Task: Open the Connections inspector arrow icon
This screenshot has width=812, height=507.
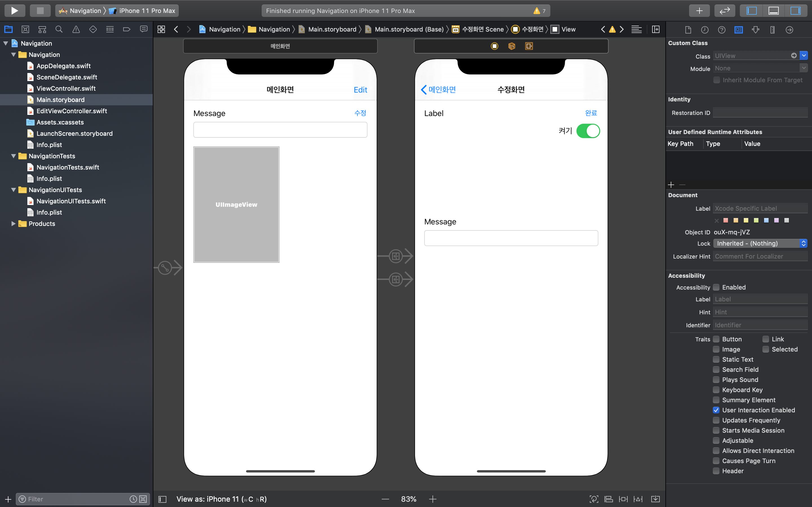Action: coord(789,30)
